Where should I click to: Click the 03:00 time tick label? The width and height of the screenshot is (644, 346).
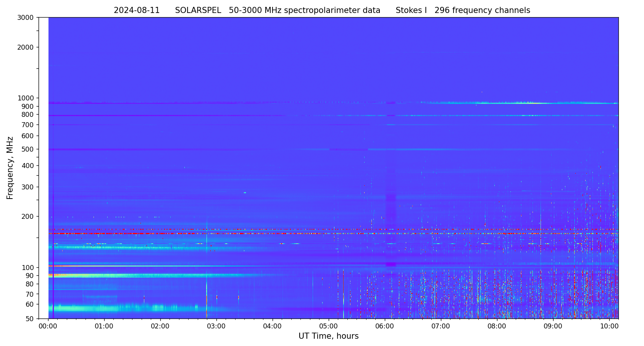point(216,326)
